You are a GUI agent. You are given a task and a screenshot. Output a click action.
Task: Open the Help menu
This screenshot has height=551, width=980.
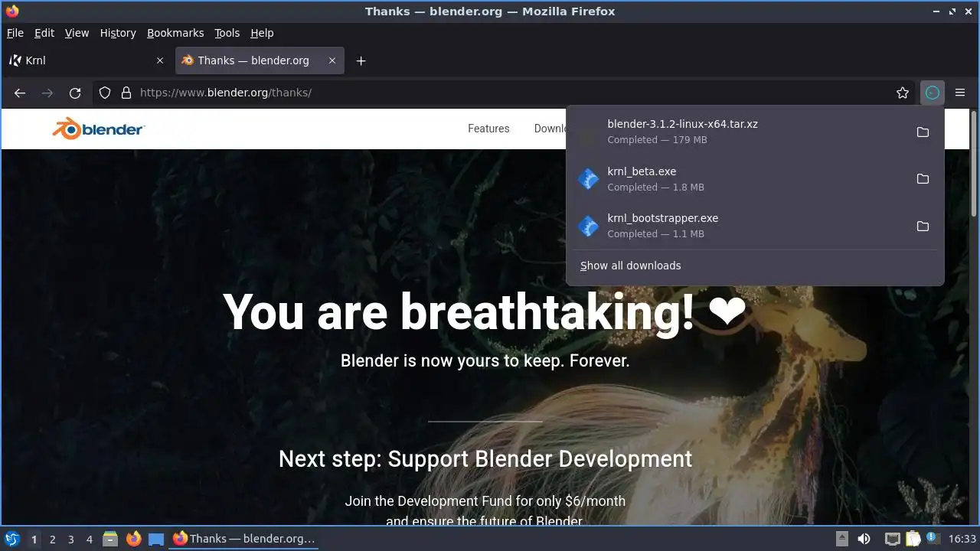pos(262,33)
